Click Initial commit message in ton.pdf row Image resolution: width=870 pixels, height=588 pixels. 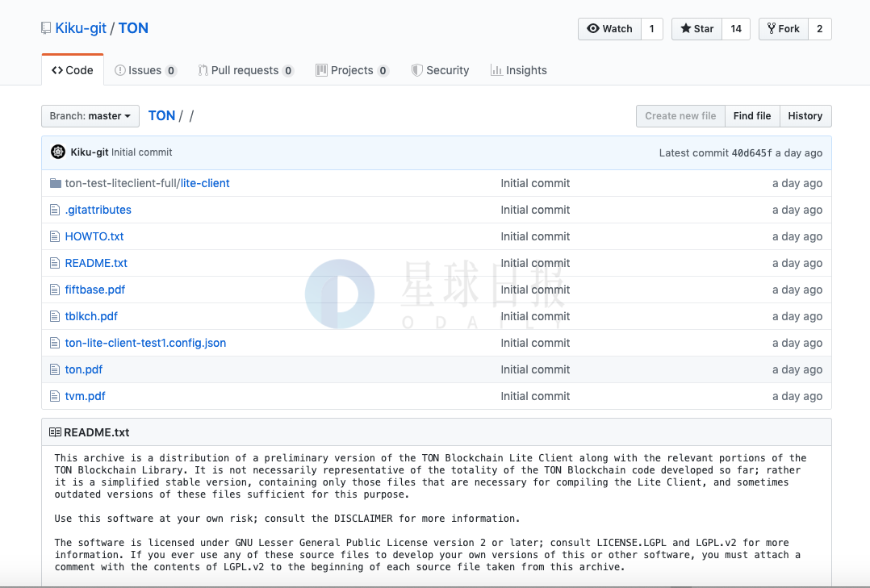tap(535, 369)
